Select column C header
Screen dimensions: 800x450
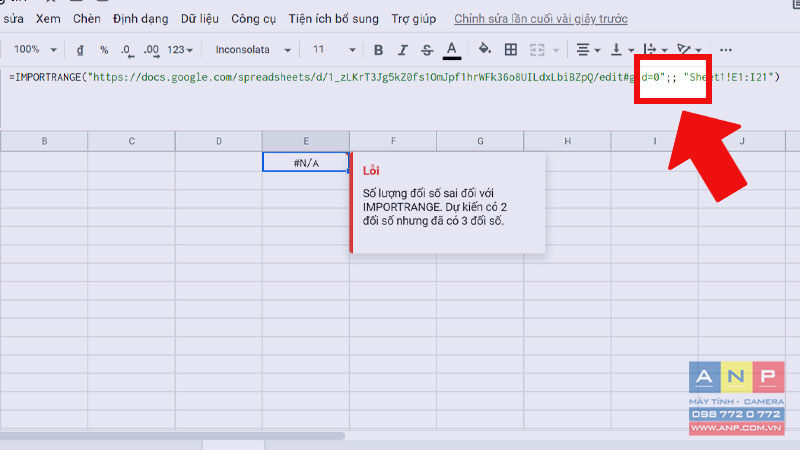point(132,141)
